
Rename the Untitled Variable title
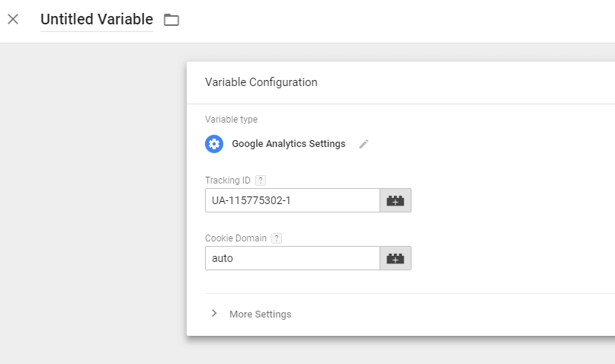[x=97, y=20]
